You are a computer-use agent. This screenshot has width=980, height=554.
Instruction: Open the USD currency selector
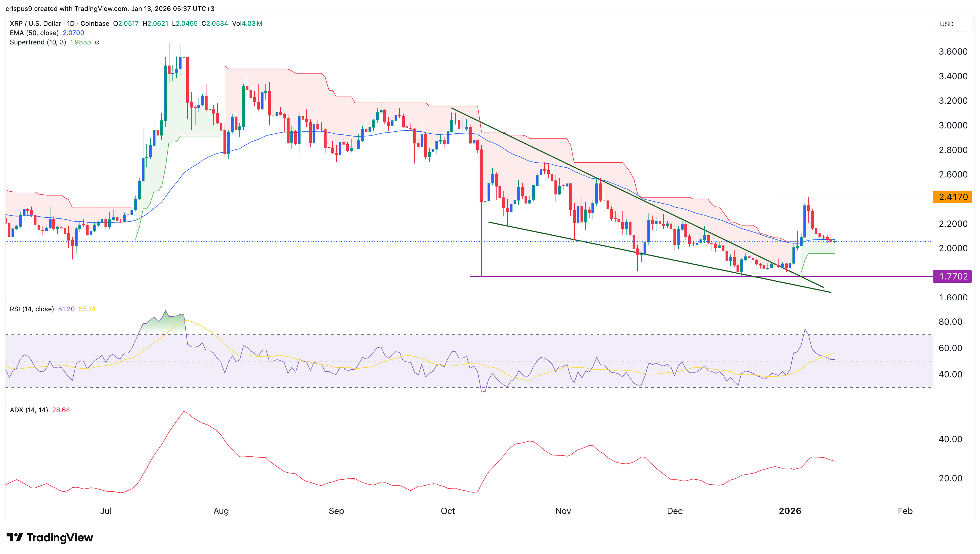click(947, 24)
